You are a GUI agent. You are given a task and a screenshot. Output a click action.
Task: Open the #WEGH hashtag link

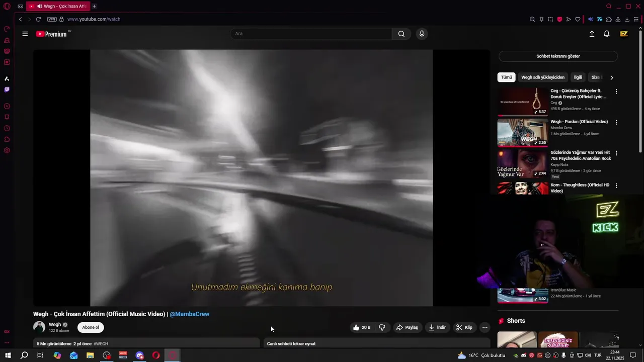tap(101, 344)
